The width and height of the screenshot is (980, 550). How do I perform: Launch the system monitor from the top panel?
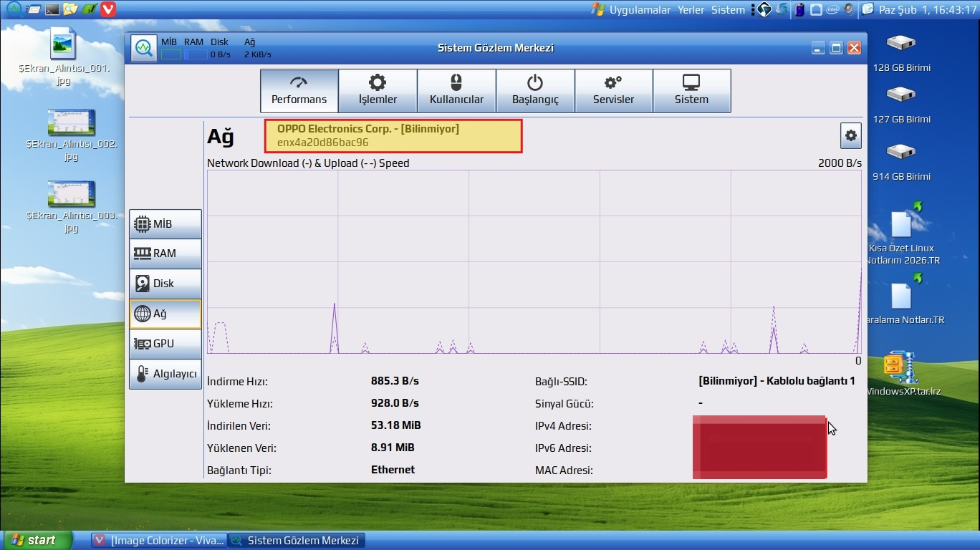click(14, 9)
